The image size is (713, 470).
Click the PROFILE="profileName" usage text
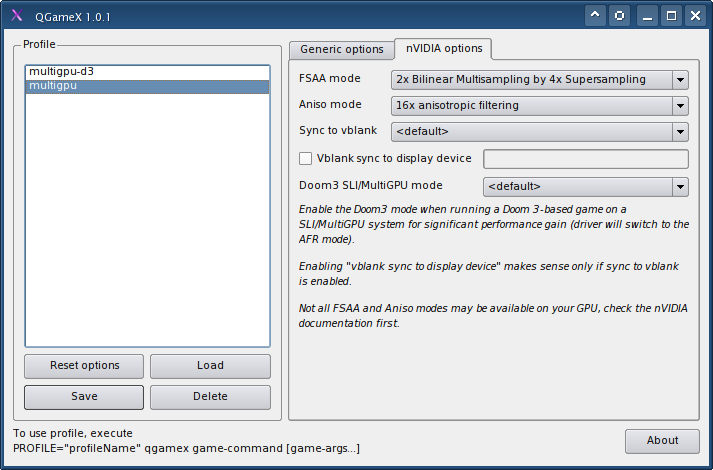[186, 449]
